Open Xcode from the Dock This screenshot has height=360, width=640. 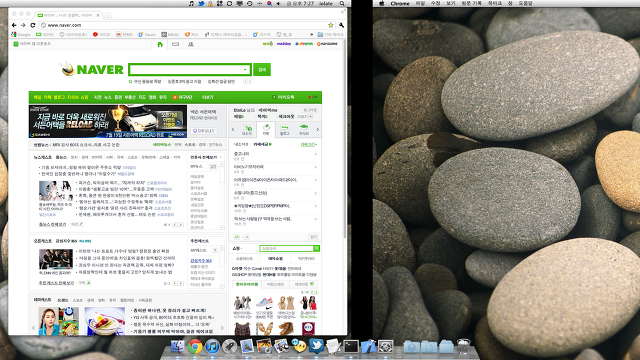[369, 347]
